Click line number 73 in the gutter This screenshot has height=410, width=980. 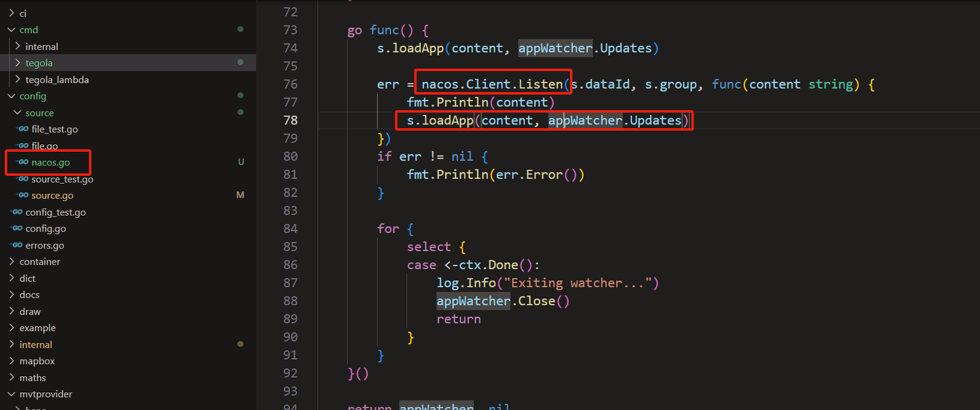point(290,30)
